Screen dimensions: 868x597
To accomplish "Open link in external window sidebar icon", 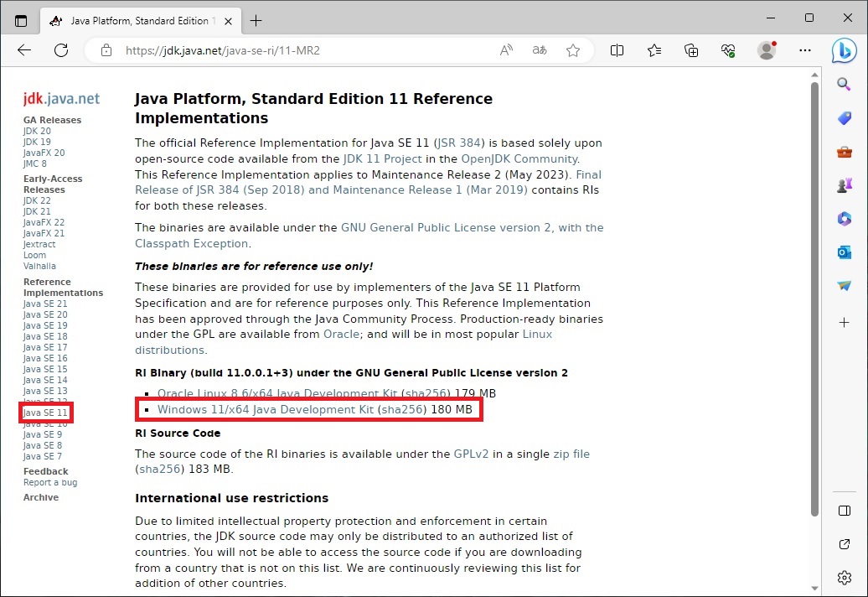I will (x=845, y=544).
